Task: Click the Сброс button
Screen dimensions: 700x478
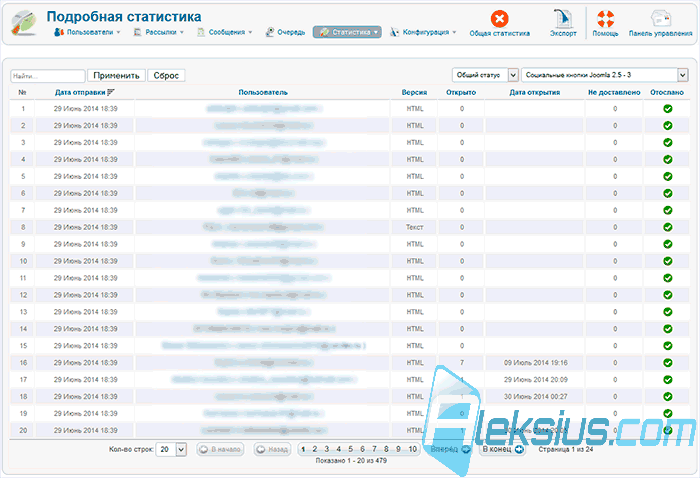Action: click(166, 75)
